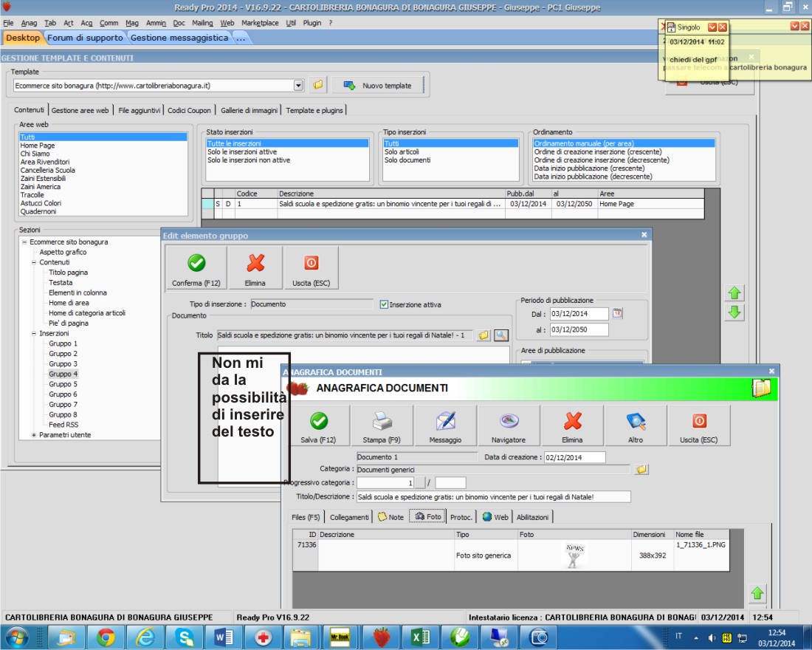Click the Nuovo template button
The image size is (812, 650).
[377, 86]
